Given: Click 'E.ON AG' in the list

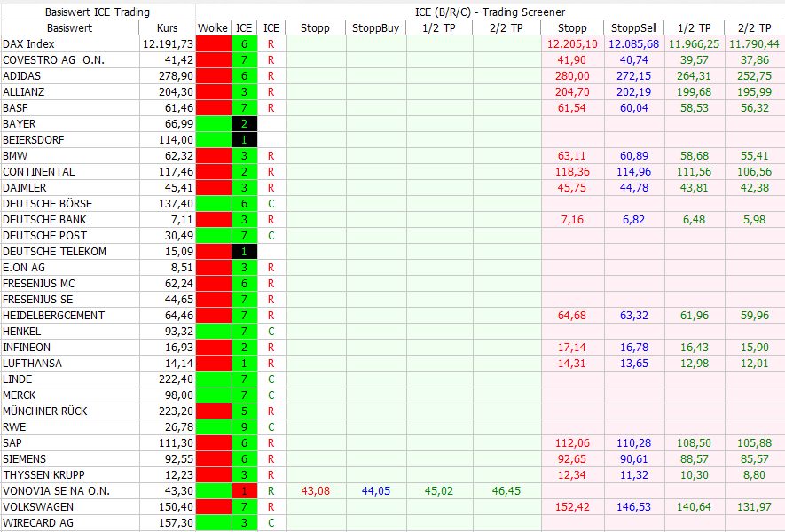Looking at the screenshot, I should click(x=24, y=268).
